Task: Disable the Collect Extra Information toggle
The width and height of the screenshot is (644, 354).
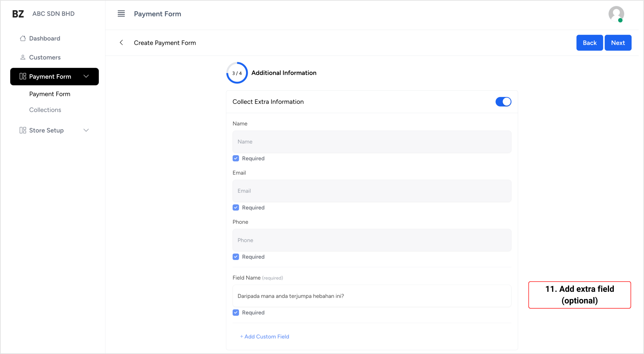Action: point(503,102)
